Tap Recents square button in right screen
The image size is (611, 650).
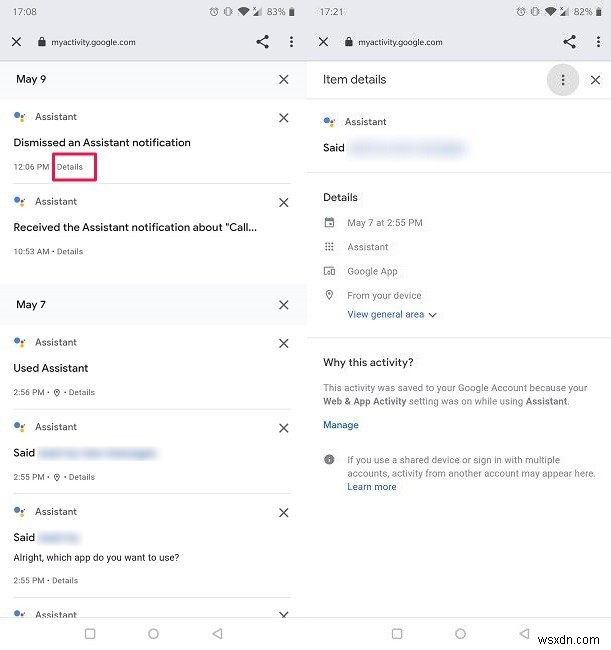coord(397,633)
